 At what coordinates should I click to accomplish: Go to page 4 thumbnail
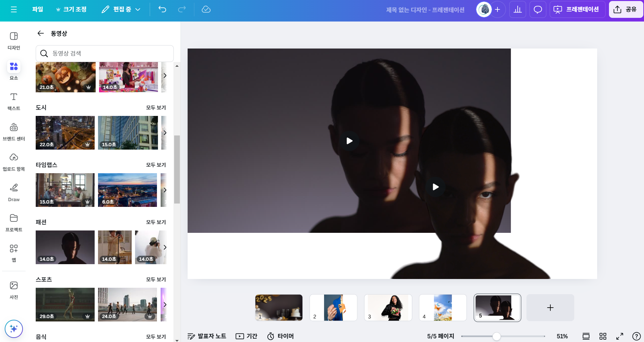tap(443, 308)
